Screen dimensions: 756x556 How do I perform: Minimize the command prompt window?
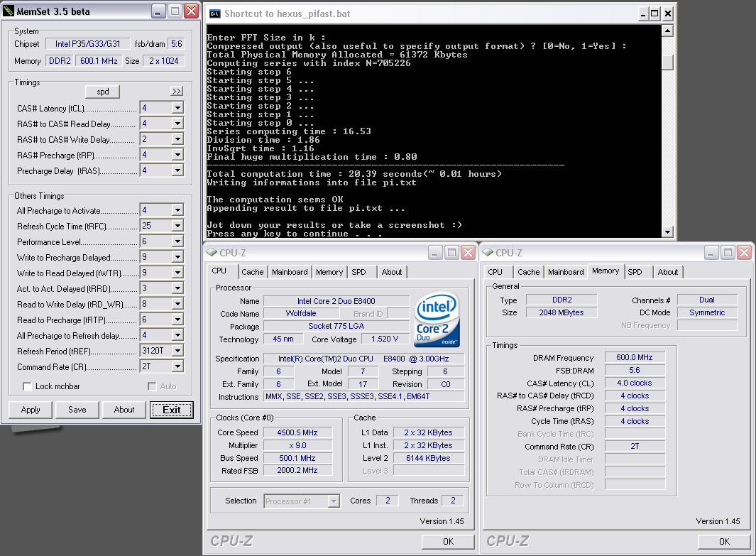tap(643, 13)
